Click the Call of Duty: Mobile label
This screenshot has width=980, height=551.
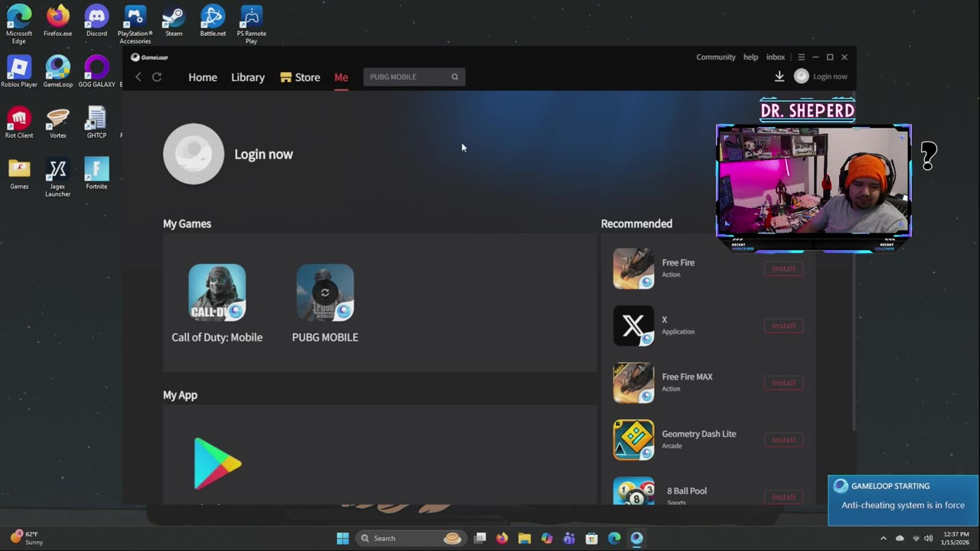pos(217,337)
